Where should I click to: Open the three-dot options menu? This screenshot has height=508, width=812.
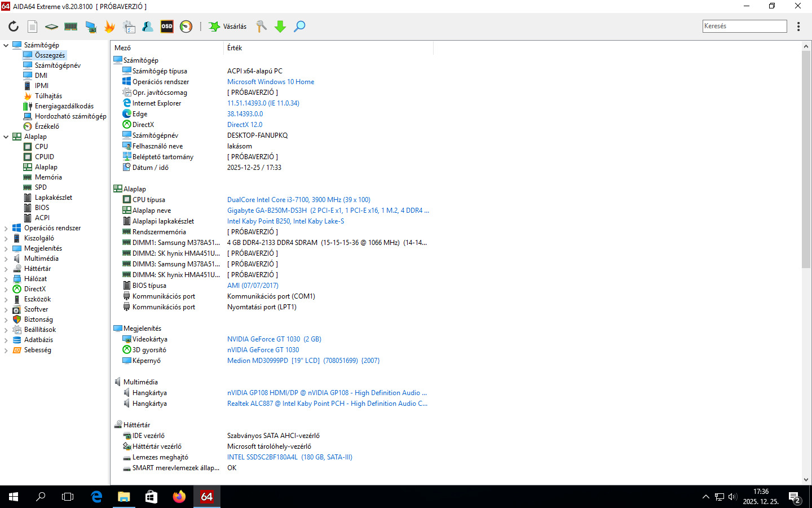pos(798,27)
